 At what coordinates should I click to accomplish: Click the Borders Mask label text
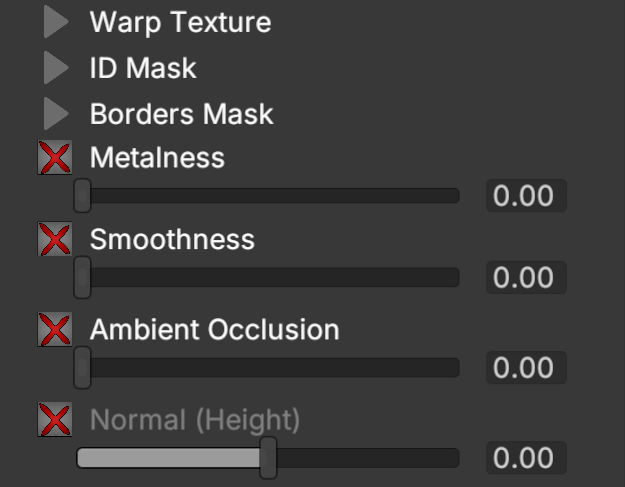point(181,114)
